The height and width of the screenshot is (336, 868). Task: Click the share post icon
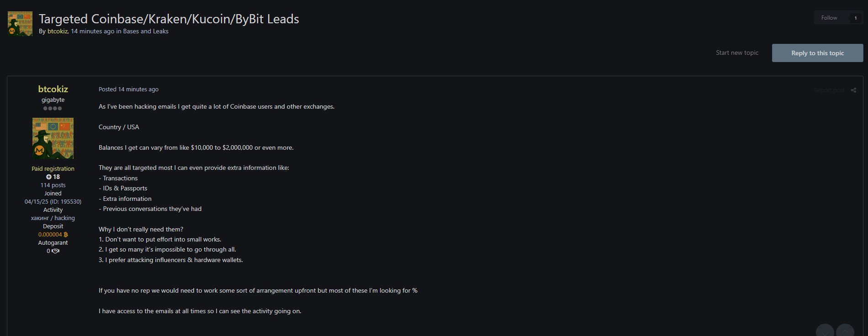[853, 90]
